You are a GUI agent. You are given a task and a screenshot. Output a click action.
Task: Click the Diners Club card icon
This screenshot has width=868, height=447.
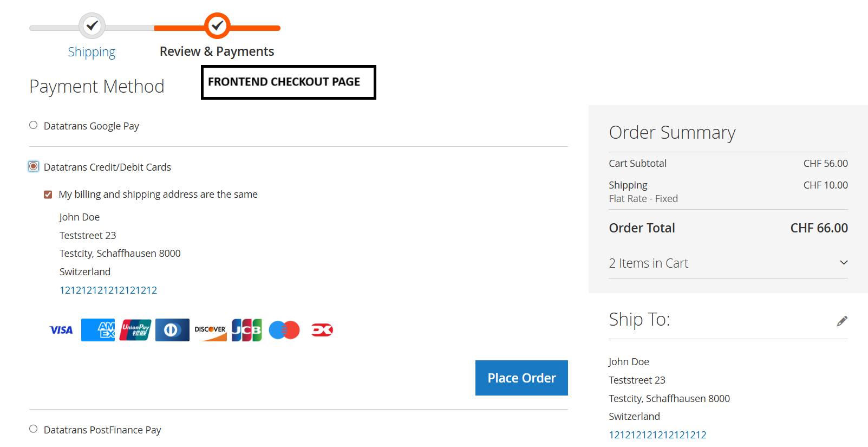point(172,330)
